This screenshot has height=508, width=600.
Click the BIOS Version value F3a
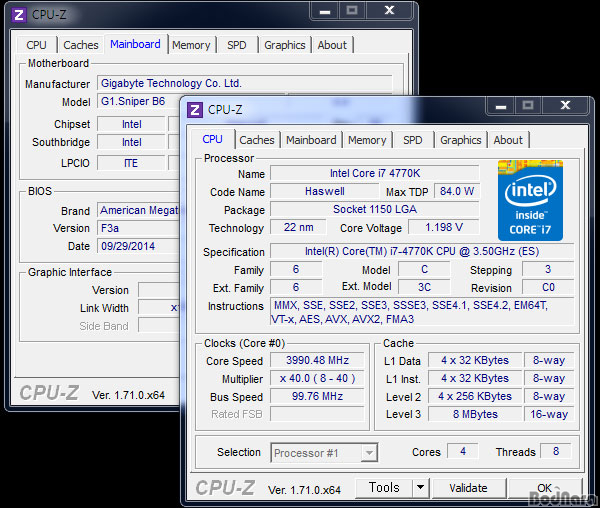pos(138,228)
